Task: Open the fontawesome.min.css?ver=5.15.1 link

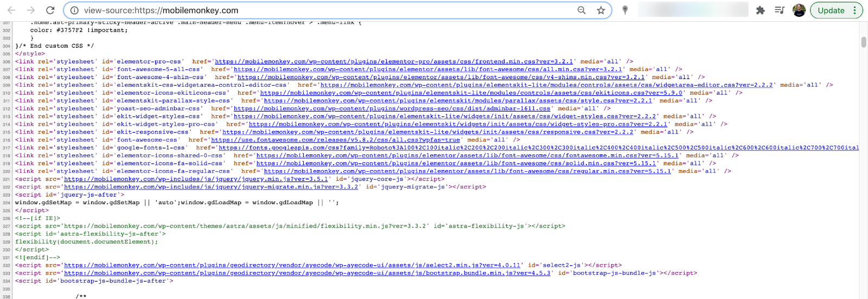Action: point(467,156)
